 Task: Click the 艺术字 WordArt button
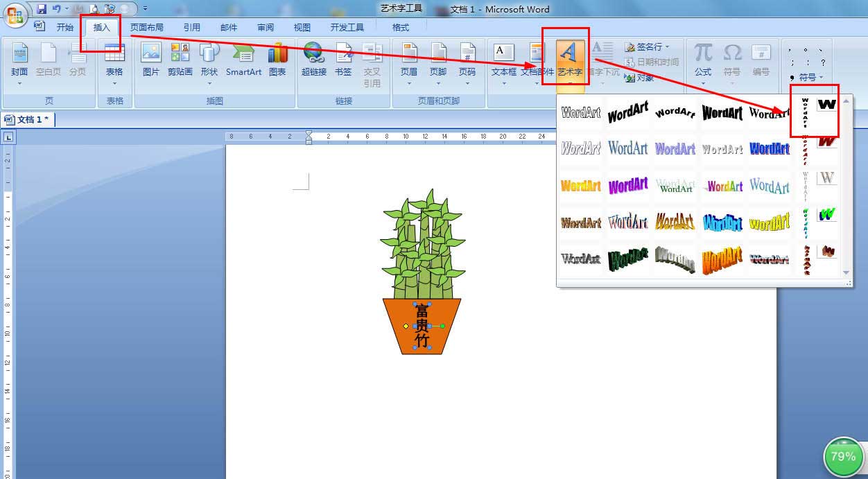pos(570,63)
